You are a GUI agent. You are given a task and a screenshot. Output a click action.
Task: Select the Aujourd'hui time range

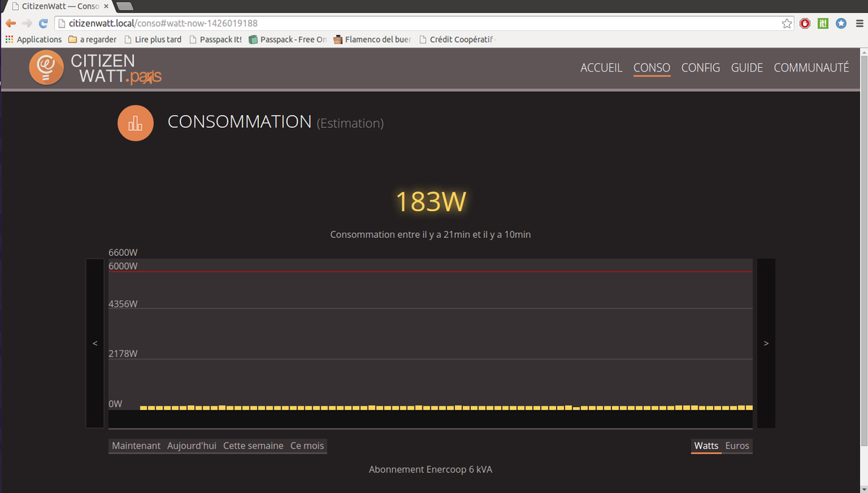pyautogui.click(x=192, y=446)
